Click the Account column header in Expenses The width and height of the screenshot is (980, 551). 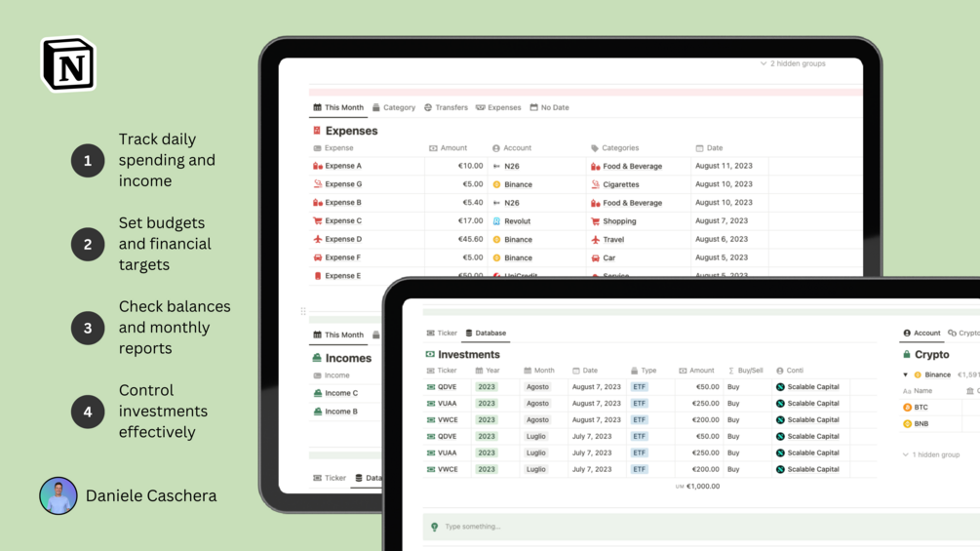pos(512,148)
